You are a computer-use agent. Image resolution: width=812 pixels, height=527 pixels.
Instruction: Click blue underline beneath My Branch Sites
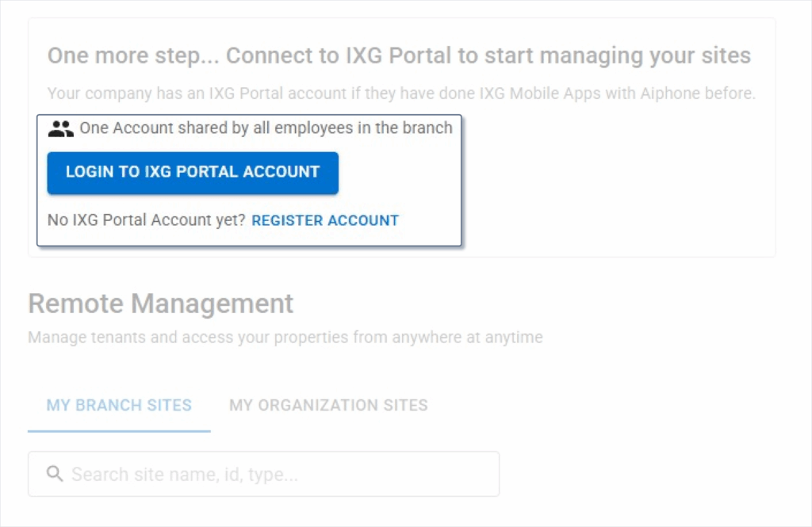(119, 431)
